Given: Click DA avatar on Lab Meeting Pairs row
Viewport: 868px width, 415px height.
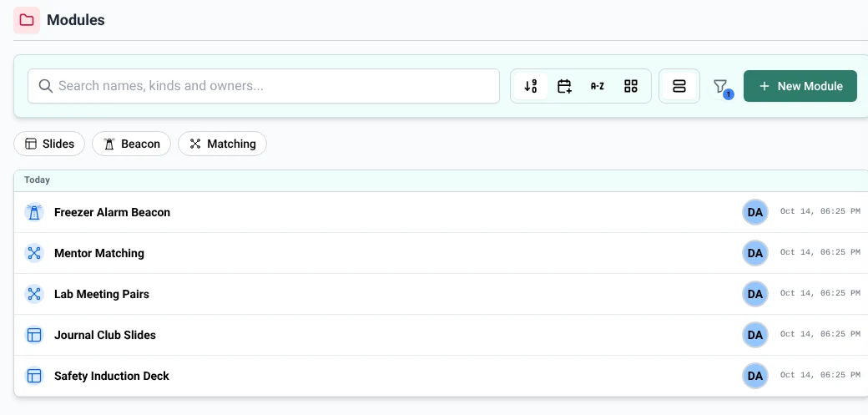Looking at the screenshot, I should click(x=755, y=294).
